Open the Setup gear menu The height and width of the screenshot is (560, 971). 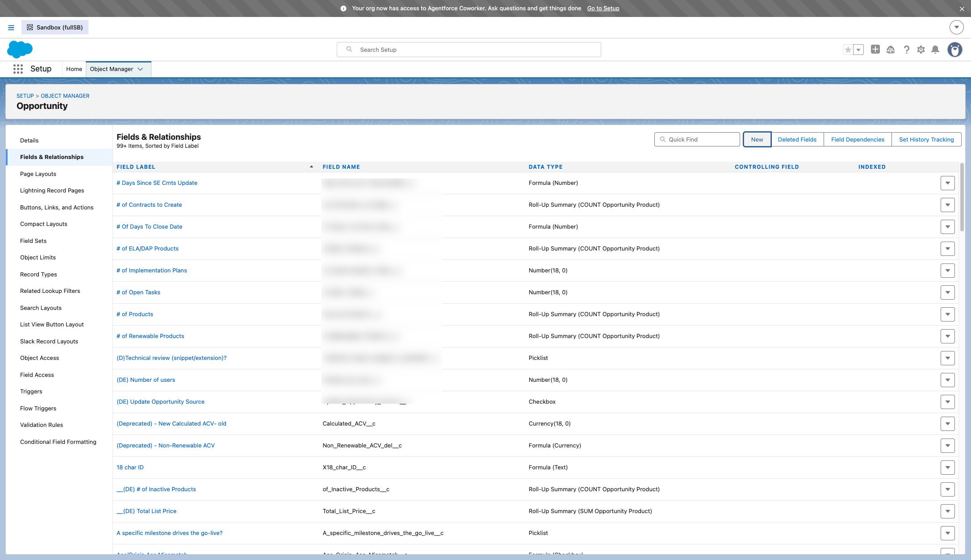click(x=921, y=50)
